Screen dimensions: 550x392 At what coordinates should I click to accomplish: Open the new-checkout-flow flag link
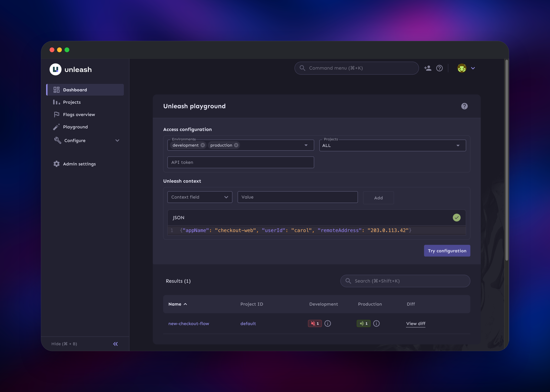(x=189, y=324)
